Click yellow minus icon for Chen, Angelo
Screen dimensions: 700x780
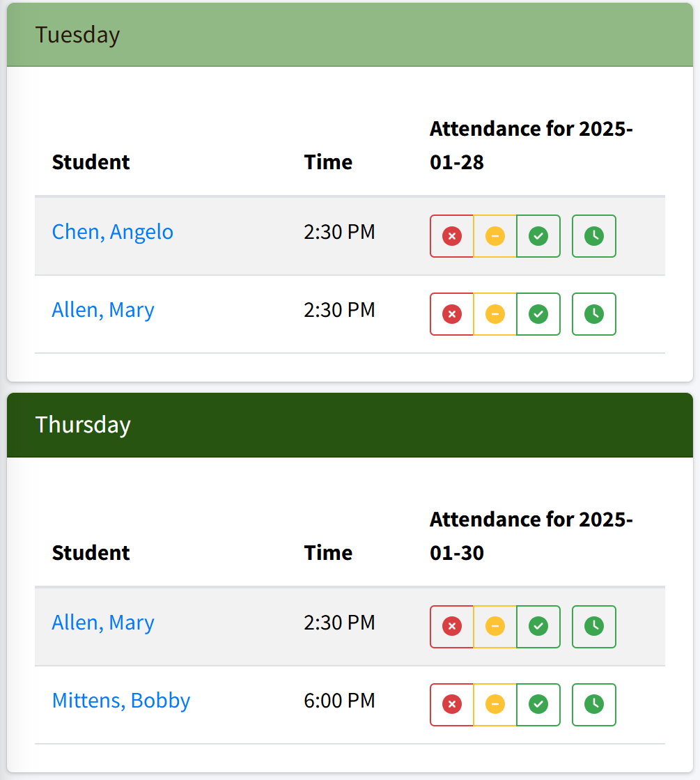click(495, 236)
